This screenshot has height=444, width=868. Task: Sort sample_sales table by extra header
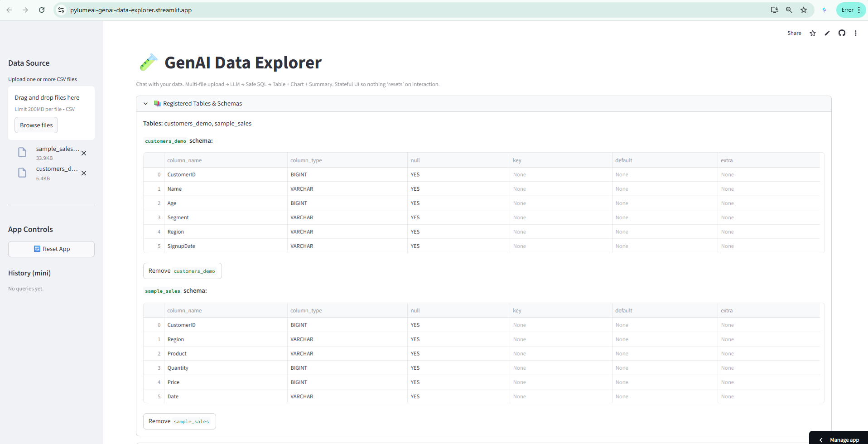click(x=769, y=311)
